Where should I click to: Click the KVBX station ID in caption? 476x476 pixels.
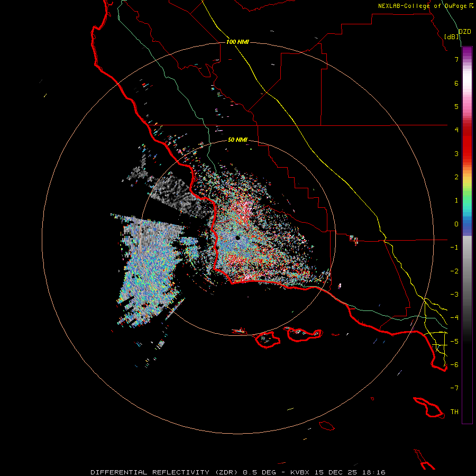point(299,472)
